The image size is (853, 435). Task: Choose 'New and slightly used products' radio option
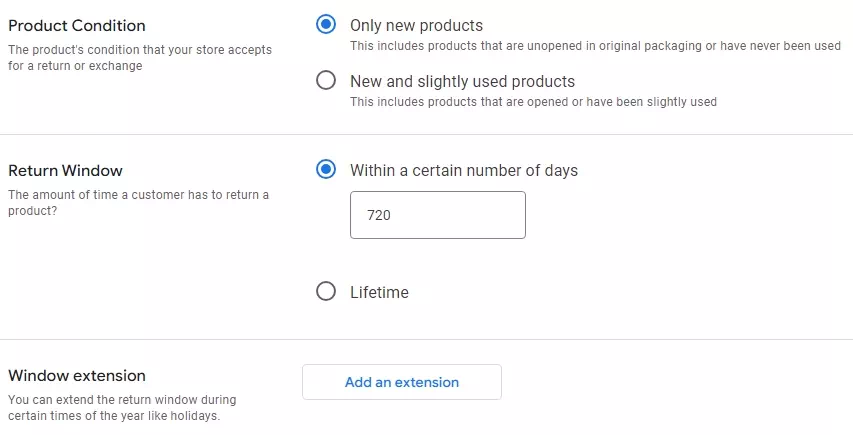325,81
